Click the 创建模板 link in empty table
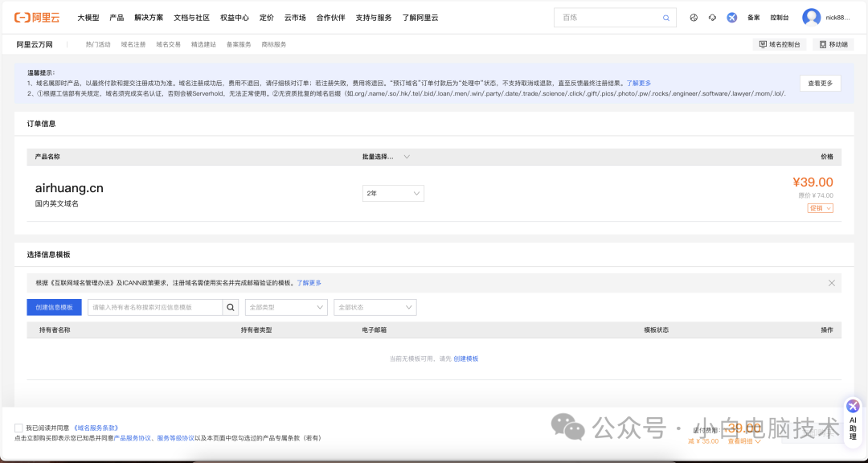The height and width of the screenshot is (463, 868). [466, 359]
